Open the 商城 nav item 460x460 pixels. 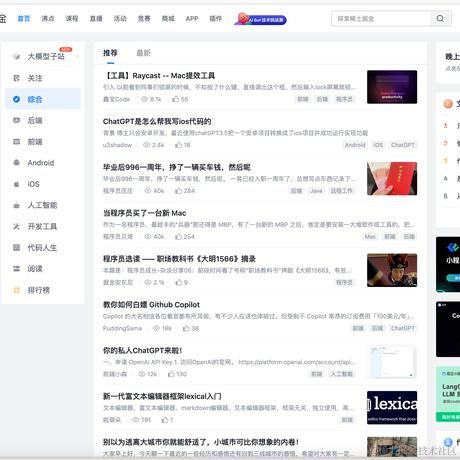[x=168, y=19]
